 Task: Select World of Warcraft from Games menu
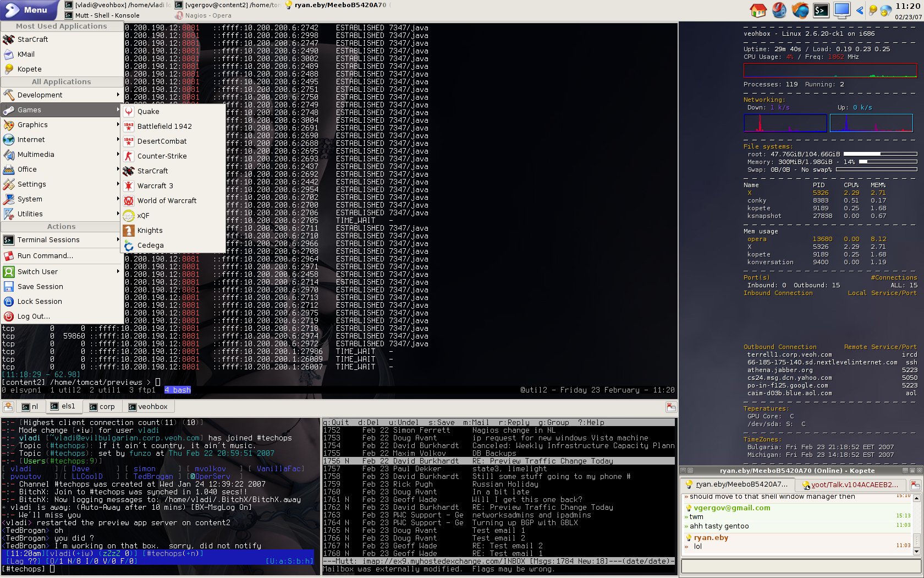(167, 201)
